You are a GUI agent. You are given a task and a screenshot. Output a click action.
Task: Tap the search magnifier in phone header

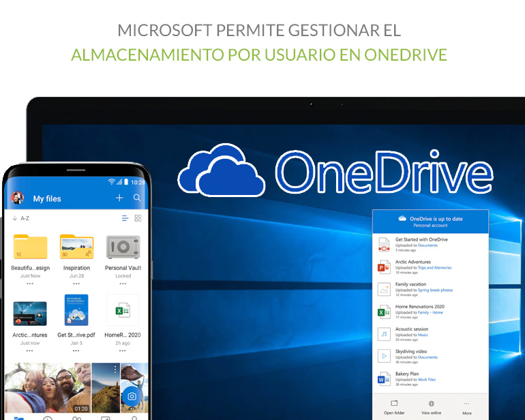pyautogui.click(x=137, y=198)
